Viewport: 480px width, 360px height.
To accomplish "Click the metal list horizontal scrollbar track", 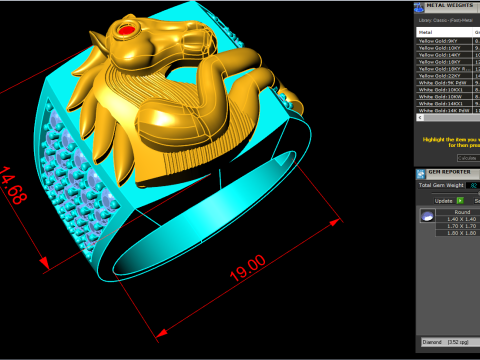I will 452,117.
